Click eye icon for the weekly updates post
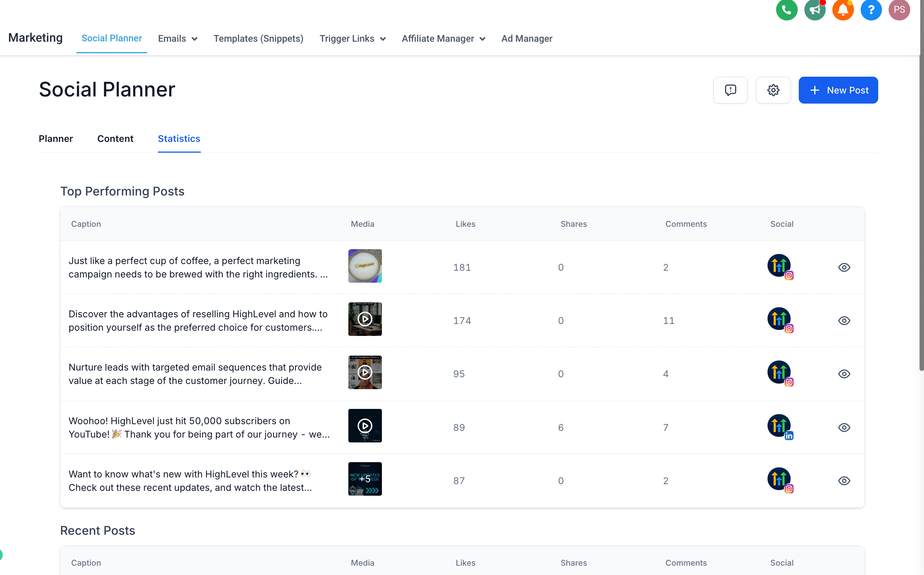The height and width of the screenshot is (575, 924). click(844, 481)
